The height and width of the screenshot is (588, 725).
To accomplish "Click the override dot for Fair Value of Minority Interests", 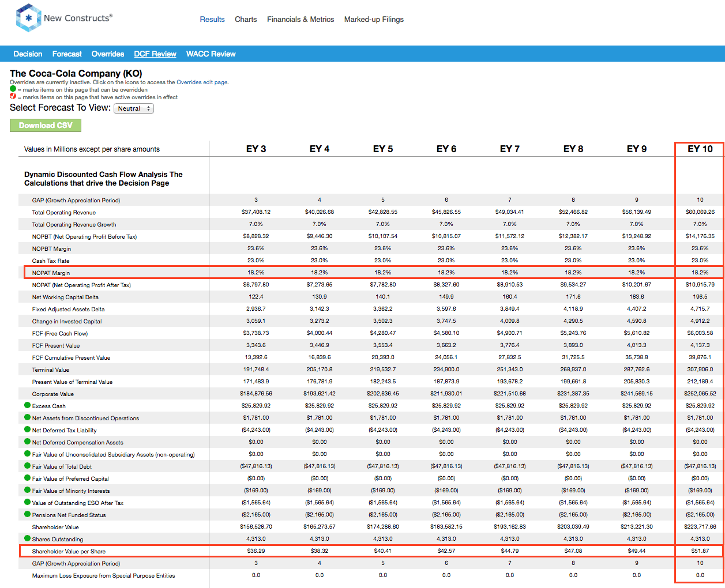I will (27, 490).
